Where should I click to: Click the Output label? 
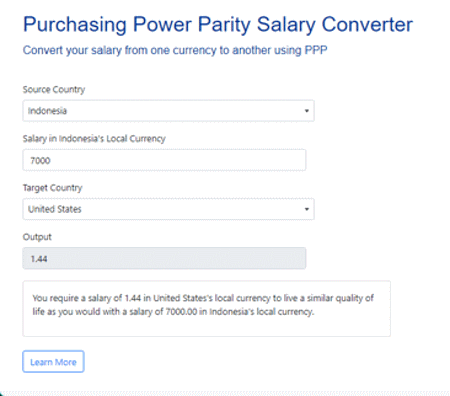click(x=37, y=237)
